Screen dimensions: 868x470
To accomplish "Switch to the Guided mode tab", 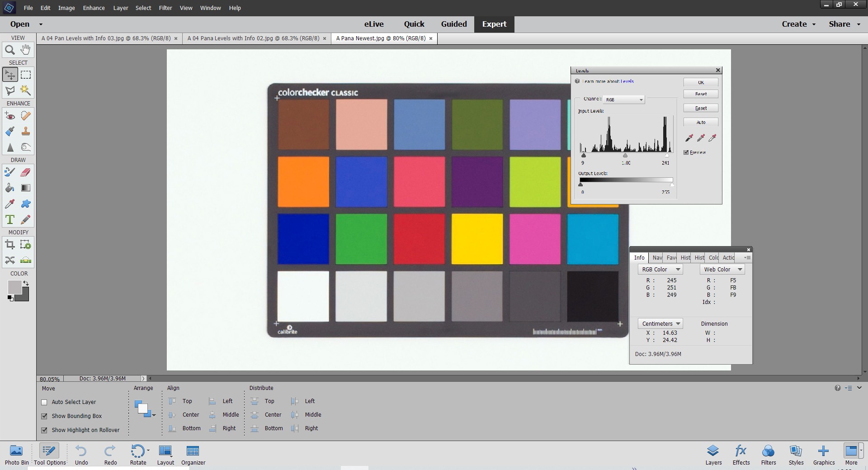I will pyautogui.click(x=453, y=24).
